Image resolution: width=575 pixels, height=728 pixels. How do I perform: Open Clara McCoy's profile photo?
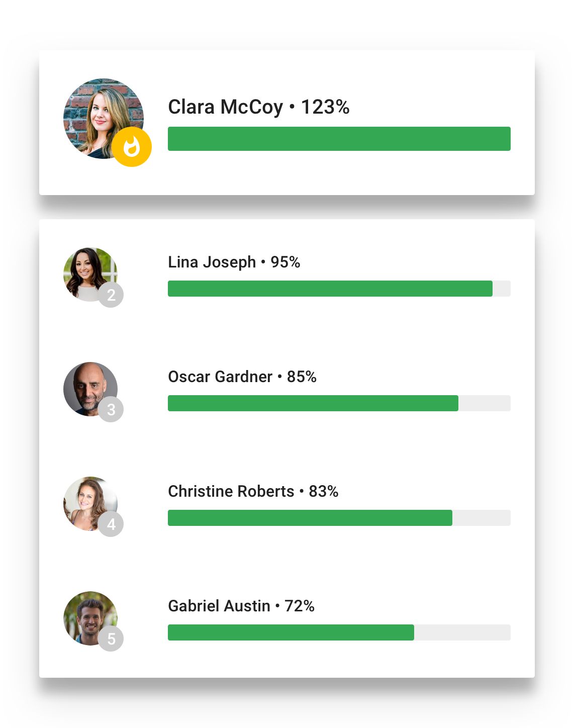coord(99,115)
